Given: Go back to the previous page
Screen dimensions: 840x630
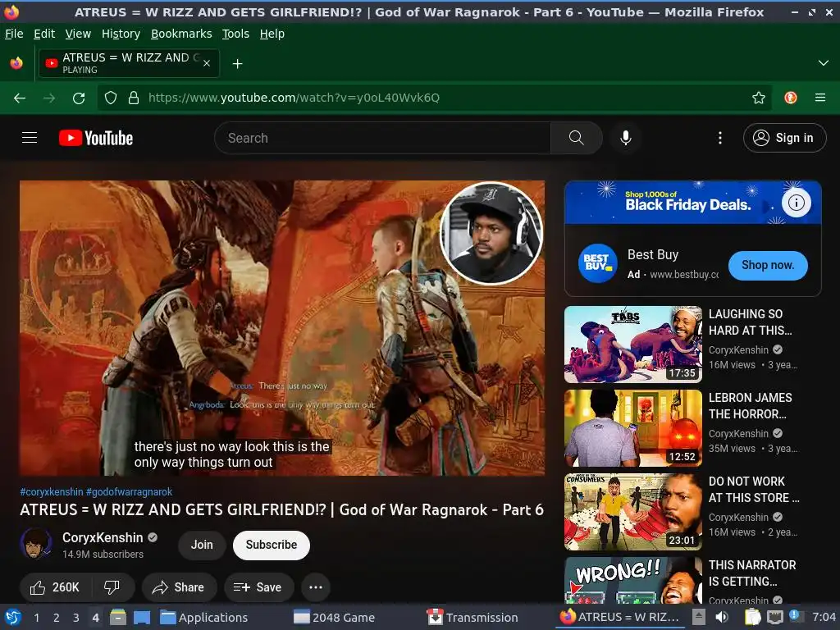Looking at the screenshot, I should (x=20, y=98).
